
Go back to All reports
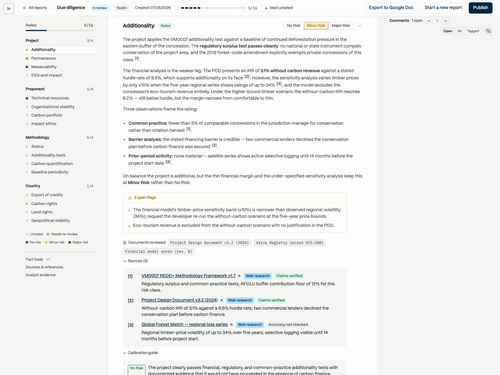tap(35, 8)
